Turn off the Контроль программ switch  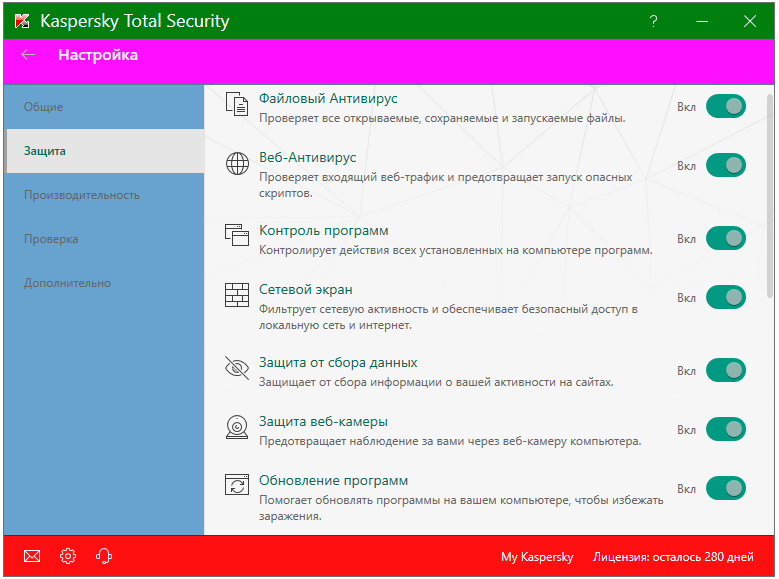click(x=725, y=238)
